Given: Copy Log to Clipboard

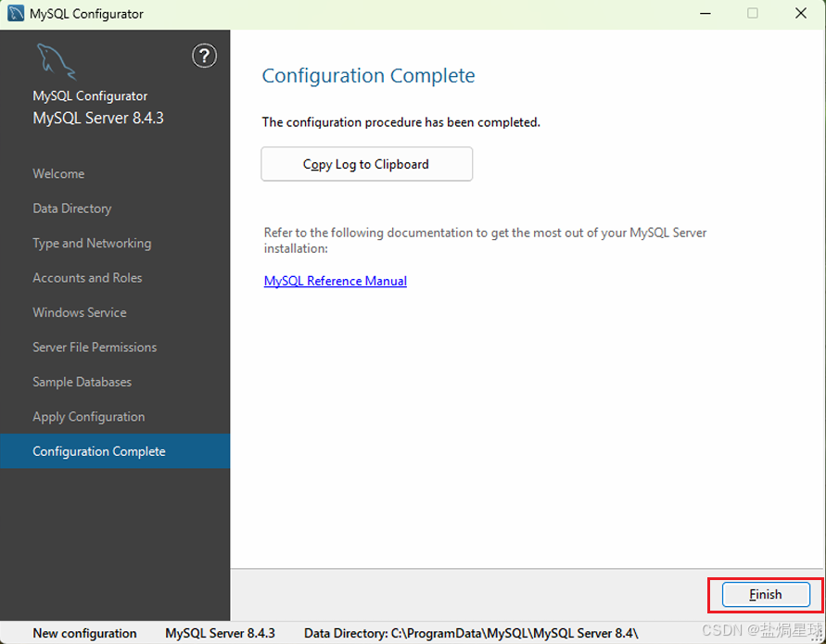Looking at the screenshot, I should click(x=366, y=164).
